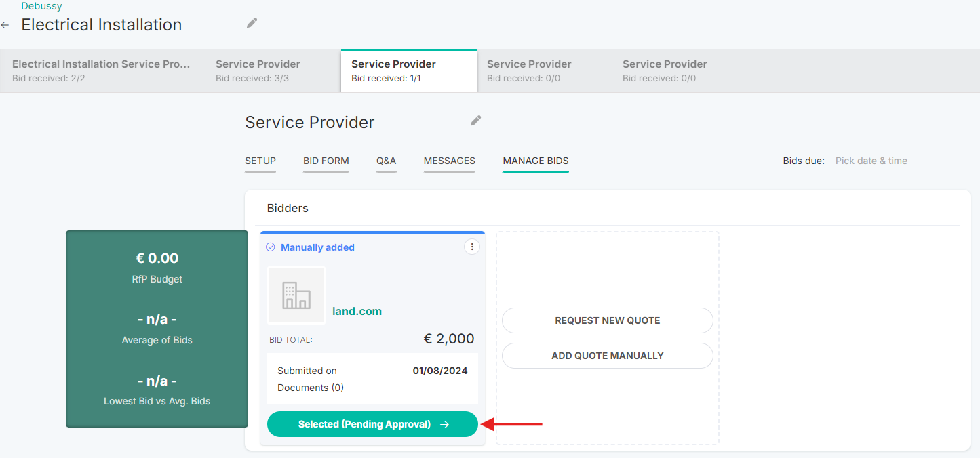
Task: Click the BID TOTAL: label
Action: click(291, 340)
